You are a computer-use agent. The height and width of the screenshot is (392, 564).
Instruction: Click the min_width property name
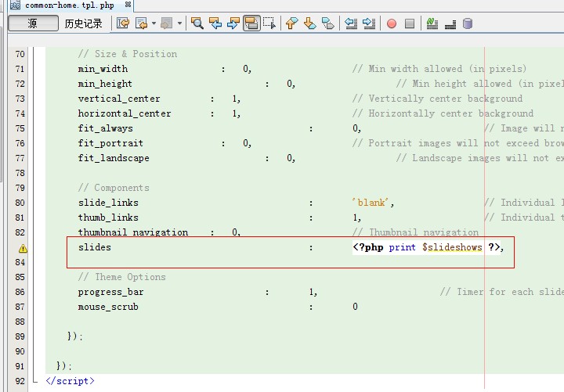[x=103, y=69]
